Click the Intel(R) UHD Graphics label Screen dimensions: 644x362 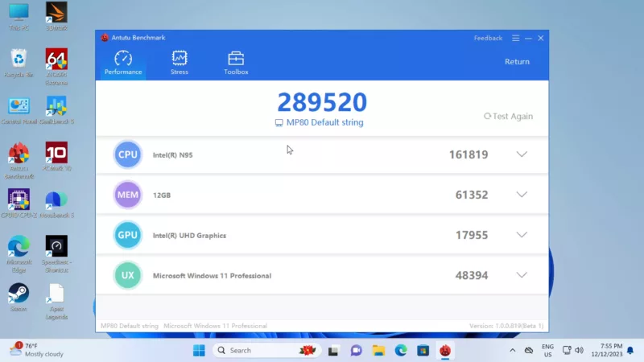[x=189, y=235]
